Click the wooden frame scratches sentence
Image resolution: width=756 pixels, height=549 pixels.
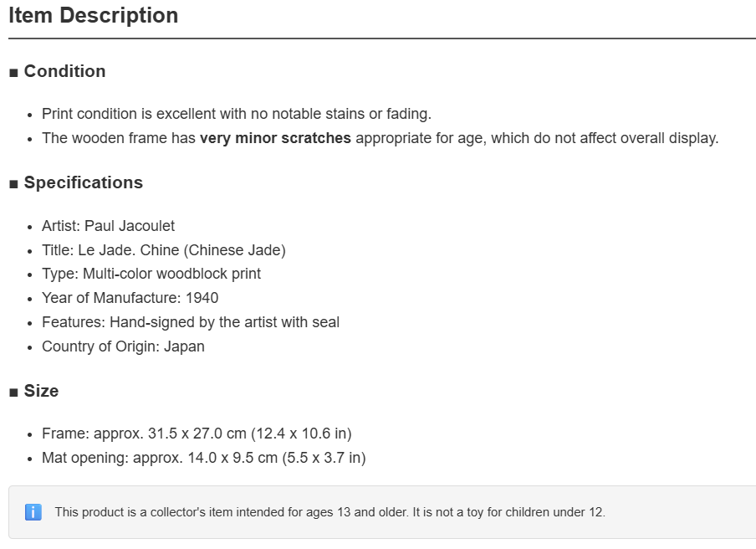(x=381, y=138)
